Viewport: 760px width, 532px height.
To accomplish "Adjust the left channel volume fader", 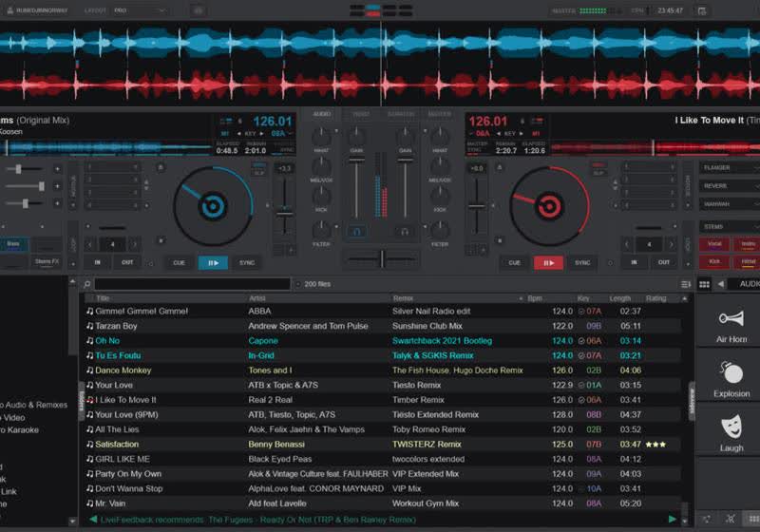I will pyautogui.click(x=357, y=186).
